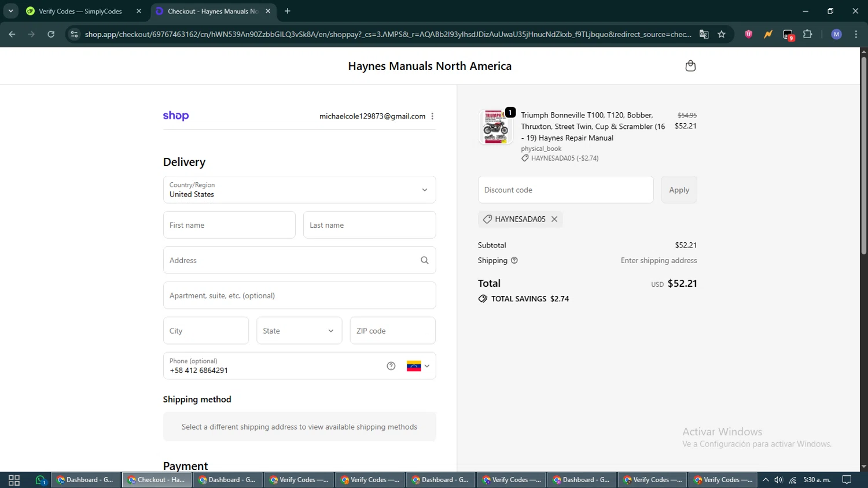This screenshot has height=488, width=868.
Task: Click the Shipping info question mark icon
Action: tap(514, 261)
